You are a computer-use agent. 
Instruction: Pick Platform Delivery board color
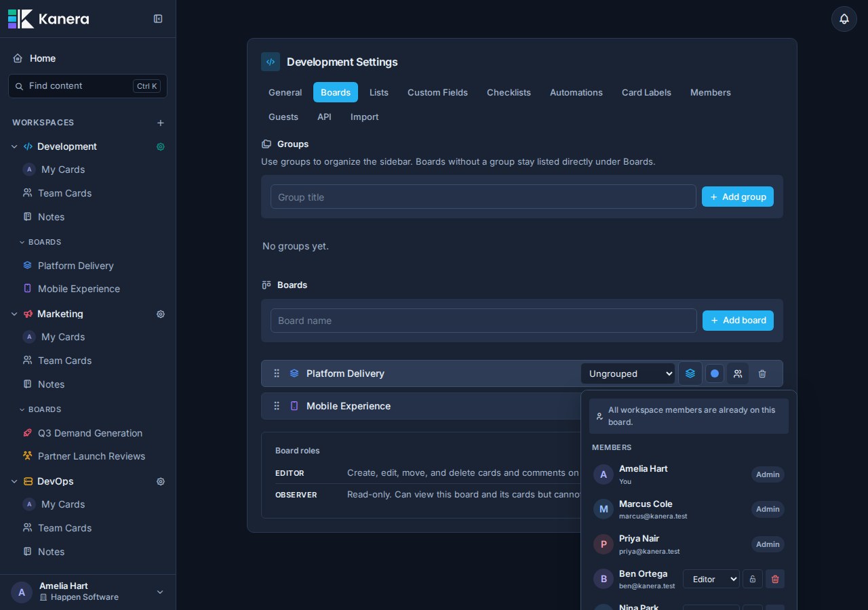pos(715,373)
